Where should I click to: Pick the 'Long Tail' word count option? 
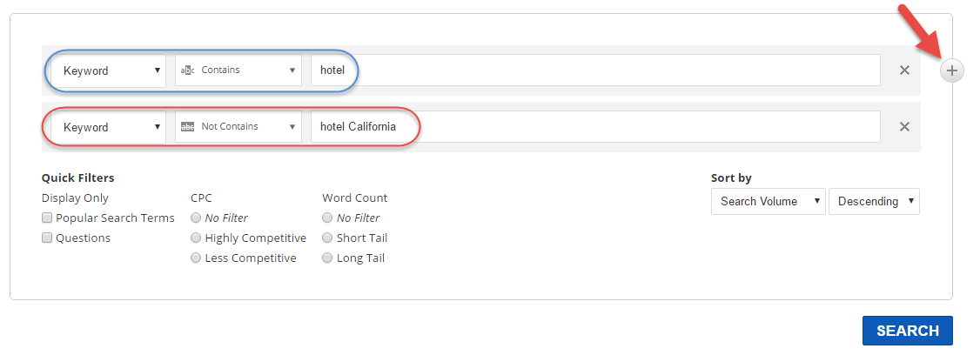click(x=328, y=258)
